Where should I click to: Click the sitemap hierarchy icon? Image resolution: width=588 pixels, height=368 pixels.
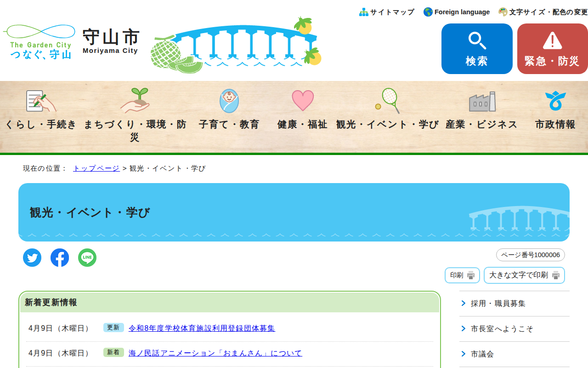click(364, 12)
